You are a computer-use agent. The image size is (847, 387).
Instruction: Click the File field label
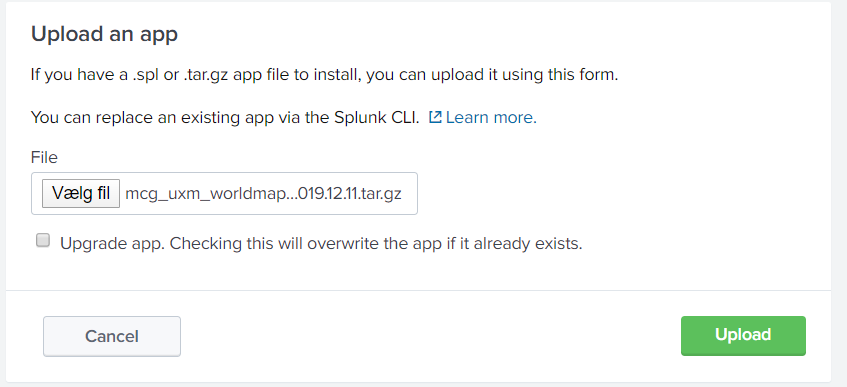click(x=44, y=157)
